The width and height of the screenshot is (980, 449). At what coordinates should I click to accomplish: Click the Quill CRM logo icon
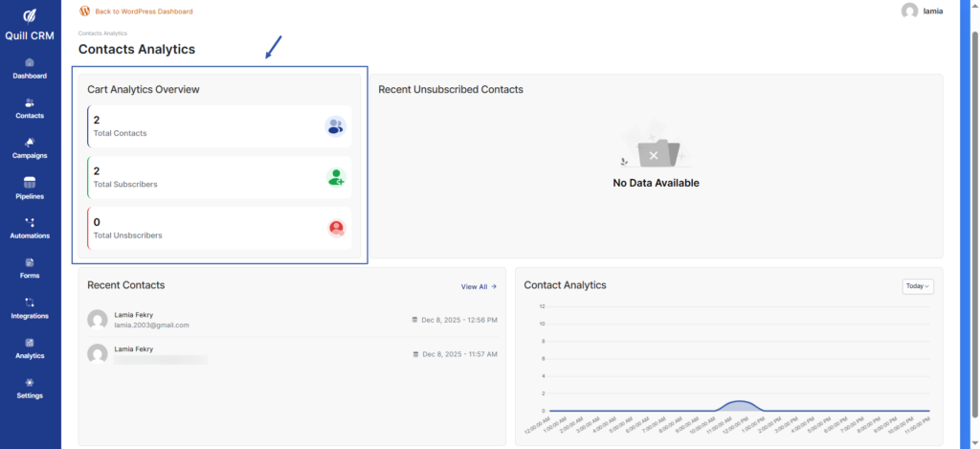tap(30, 16)
